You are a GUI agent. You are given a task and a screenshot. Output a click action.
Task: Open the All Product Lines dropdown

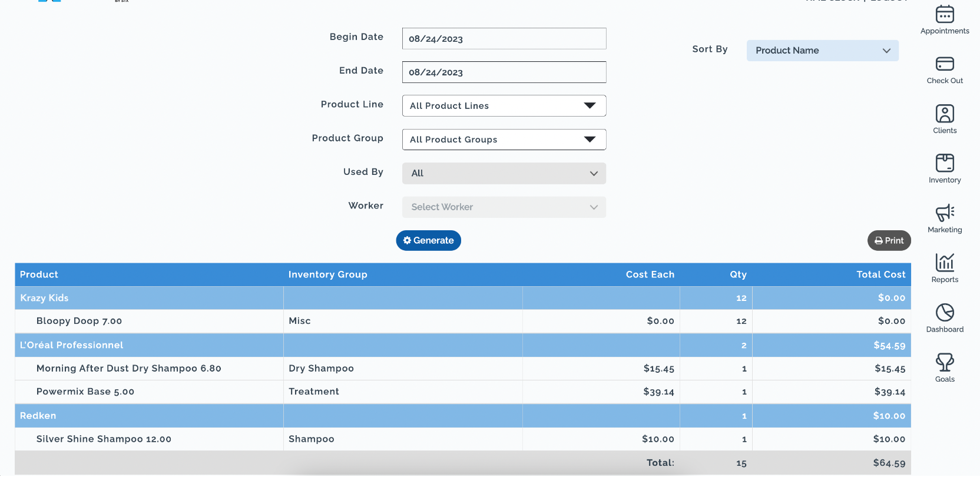[x=504, y=106]
